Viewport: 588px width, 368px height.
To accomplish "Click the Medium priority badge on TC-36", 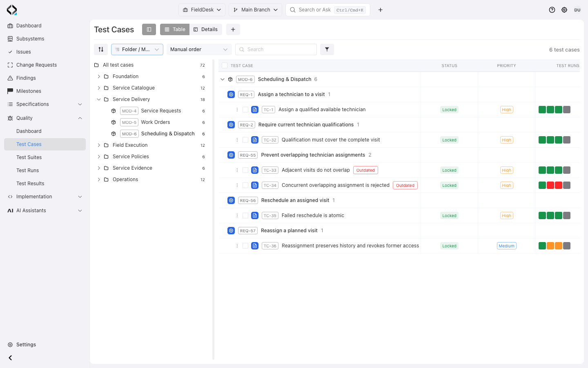I will 506,246.
